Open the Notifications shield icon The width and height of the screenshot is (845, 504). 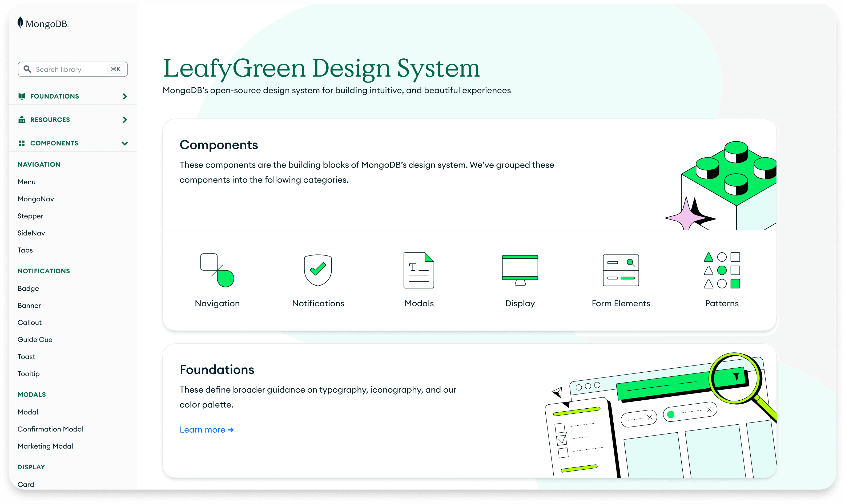pyautogui.click(x=318, y=270)
